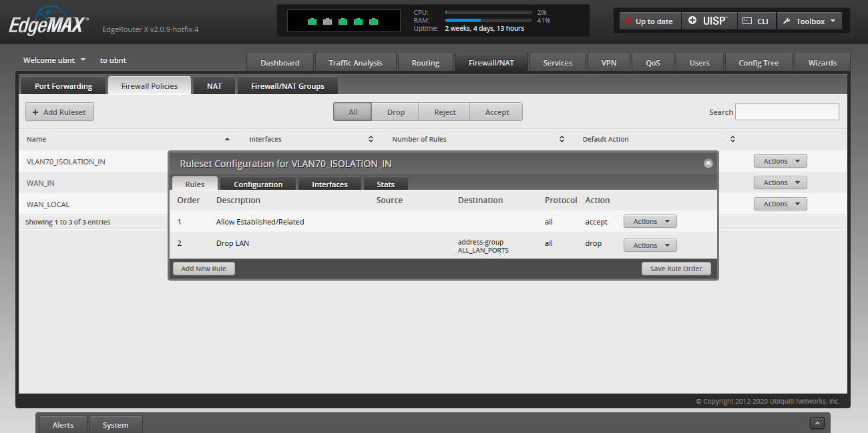Click the gray disconnected port icon
868x433 pixels.
point(327,21)
